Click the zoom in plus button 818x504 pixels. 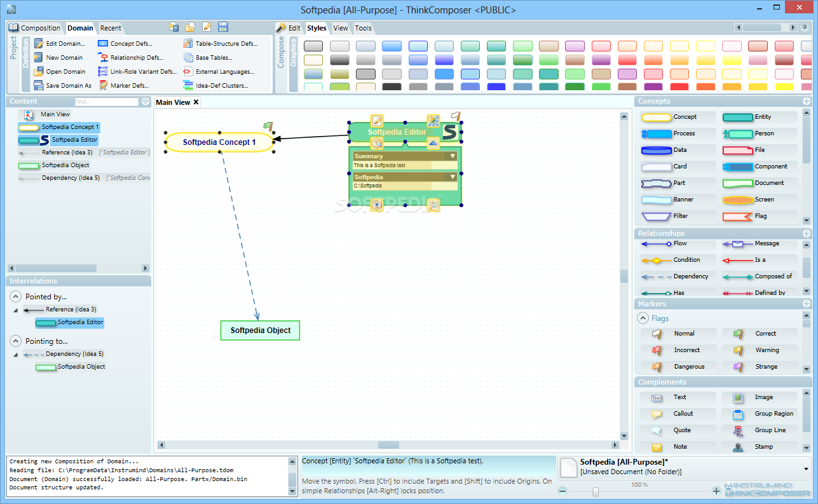pyautogui.click(x=716, y=491)
